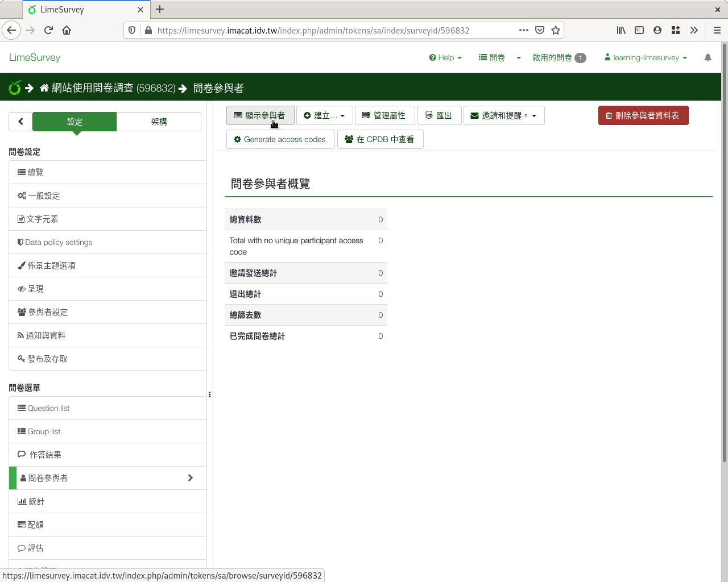Open 通知與資料 in the sidebar

pyautogui.click(x=107, y=335)
